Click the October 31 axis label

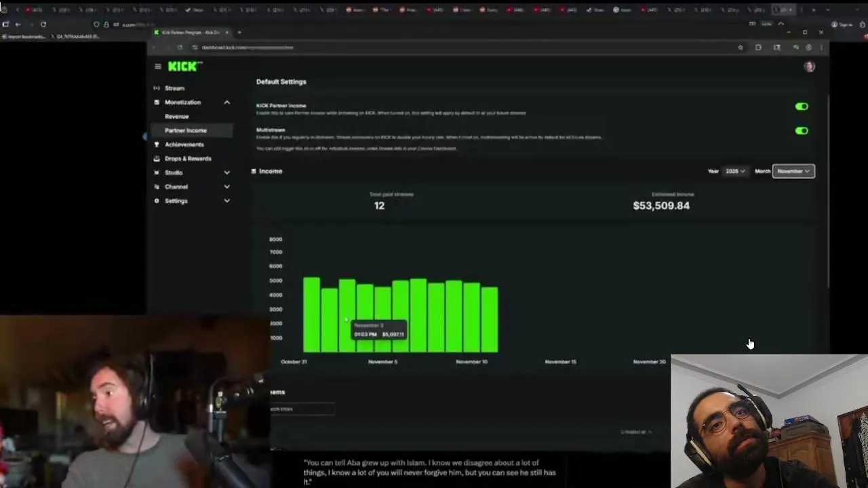point(294,362)
